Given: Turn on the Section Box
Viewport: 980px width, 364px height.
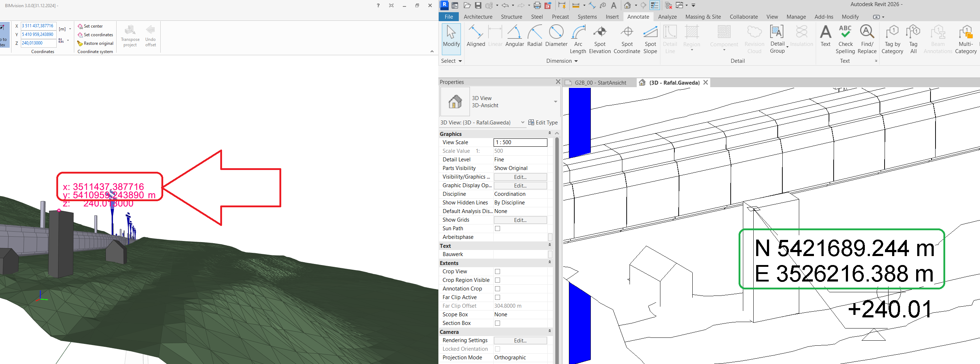Looking at the screenshot, I should click(498, 323).
